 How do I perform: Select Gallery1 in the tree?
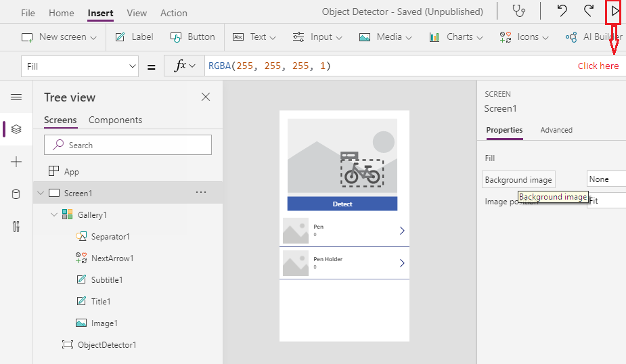click(92, 214)
